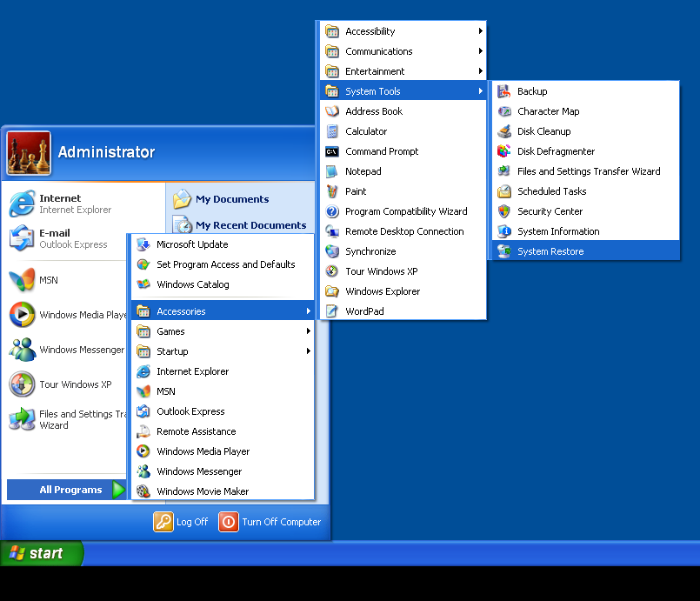Expand the Accessibility submenu arrow

click(480, 30)
